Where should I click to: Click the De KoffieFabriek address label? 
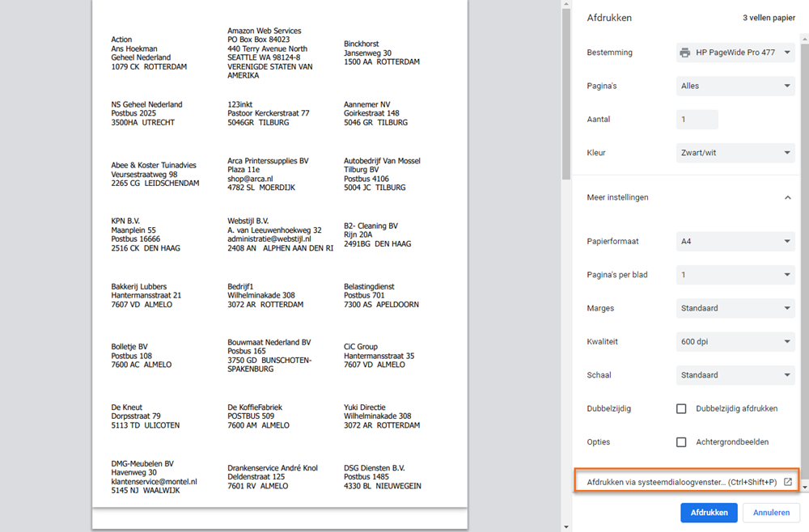[259, 416]
